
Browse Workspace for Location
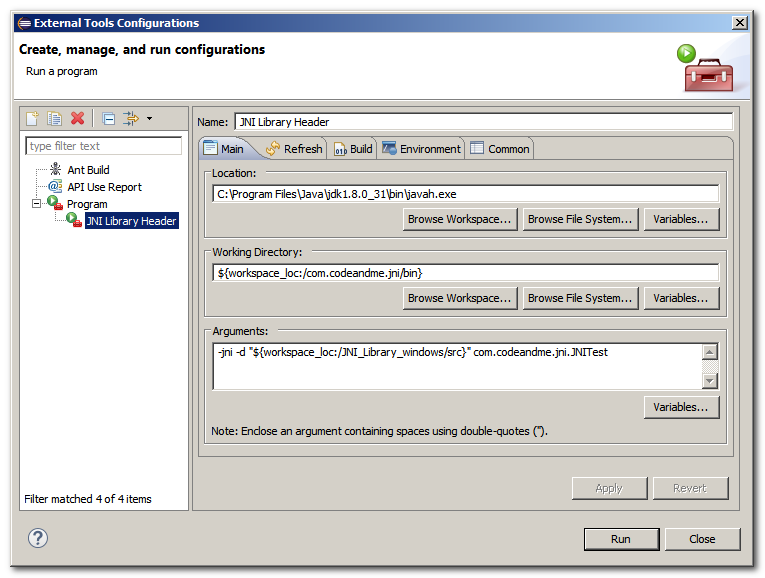click(460, 219)
